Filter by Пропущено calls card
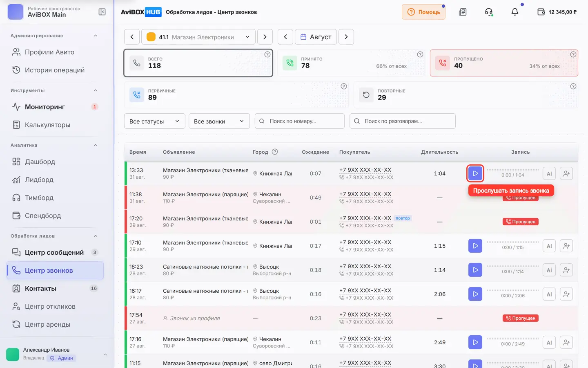The width and height of the screenshot is (588, 368). [x=504, y=63]
